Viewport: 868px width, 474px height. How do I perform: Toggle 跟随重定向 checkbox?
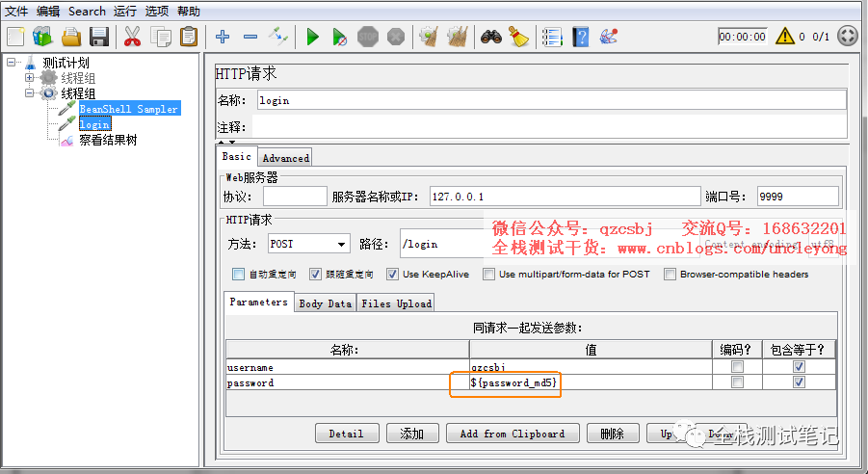coord(316,275)
